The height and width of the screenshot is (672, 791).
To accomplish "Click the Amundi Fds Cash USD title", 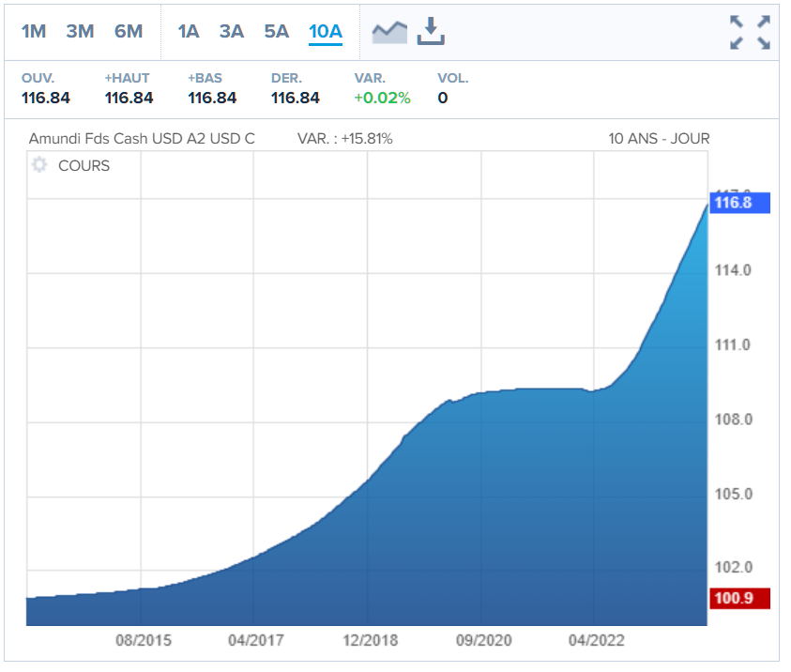I will coord(142,139).
